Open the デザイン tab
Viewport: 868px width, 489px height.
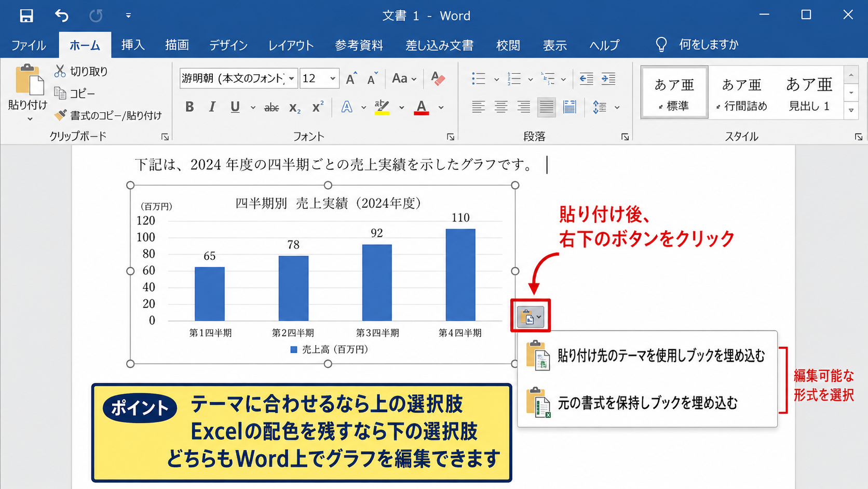228,45
